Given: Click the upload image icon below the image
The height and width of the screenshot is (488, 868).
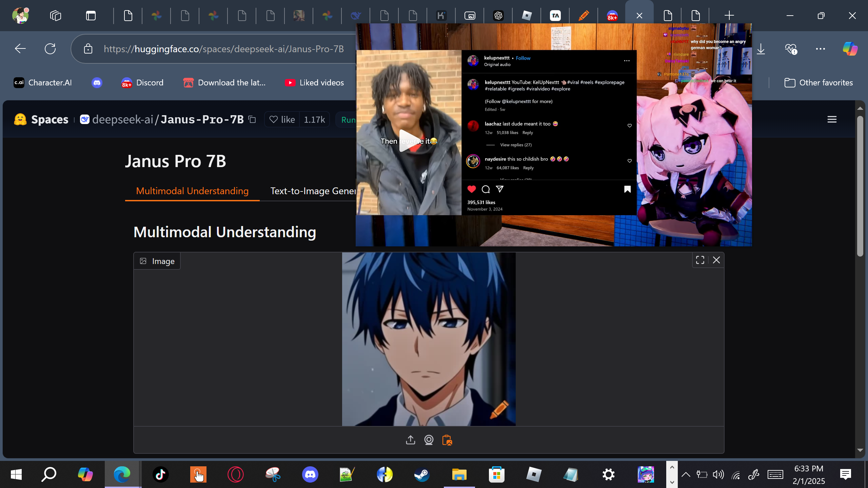Looking at the screenshot, I should pyautogui.click(x=410, y=440).
